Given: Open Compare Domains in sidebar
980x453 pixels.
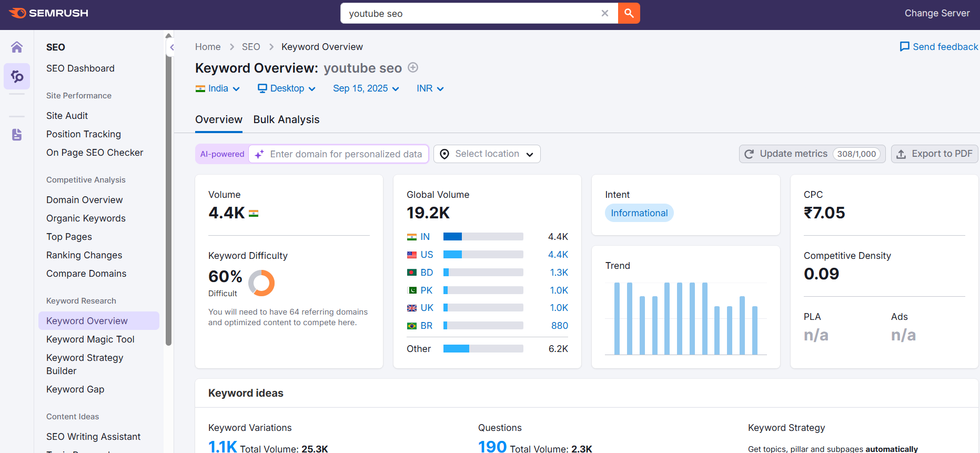Looking at the screenshot, I should tap(86, 274).
